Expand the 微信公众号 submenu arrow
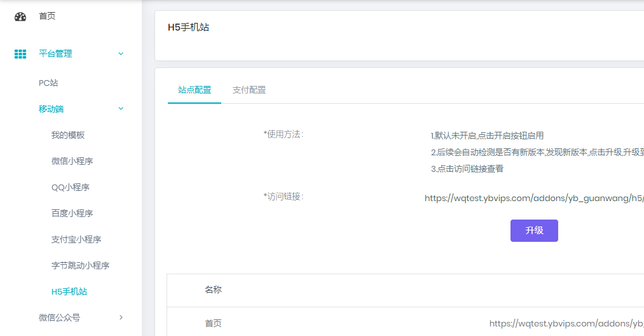Image resolution: width=644 pixels, height=336 pixels. 121,318
